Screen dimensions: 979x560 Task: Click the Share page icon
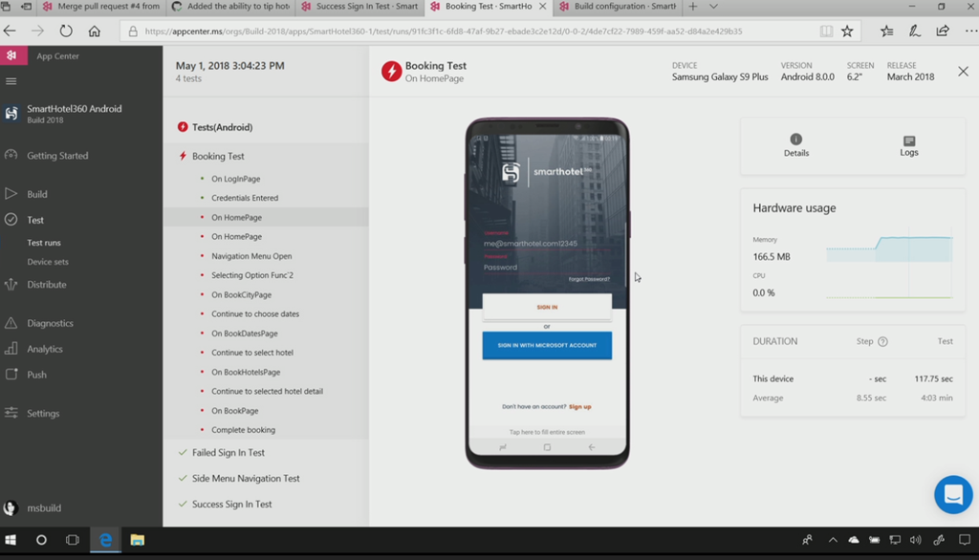tap(943, 31)
